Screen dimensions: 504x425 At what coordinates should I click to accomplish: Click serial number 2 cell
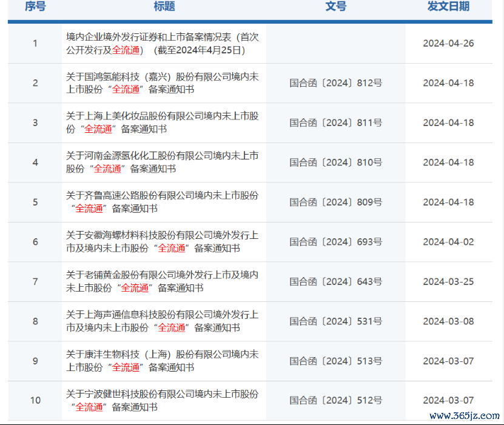(x=35, y=83)
